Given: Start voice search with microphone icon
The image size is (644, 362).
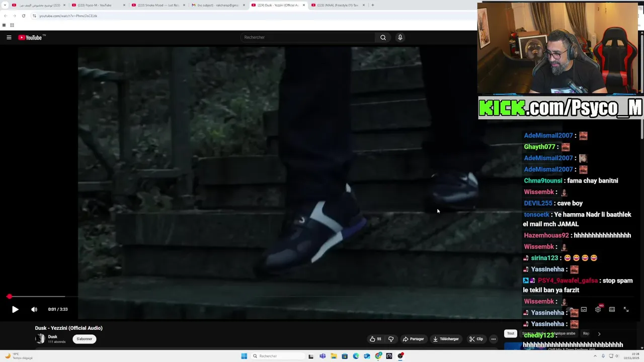Looking at the screenshot, I should click(400, 37).
